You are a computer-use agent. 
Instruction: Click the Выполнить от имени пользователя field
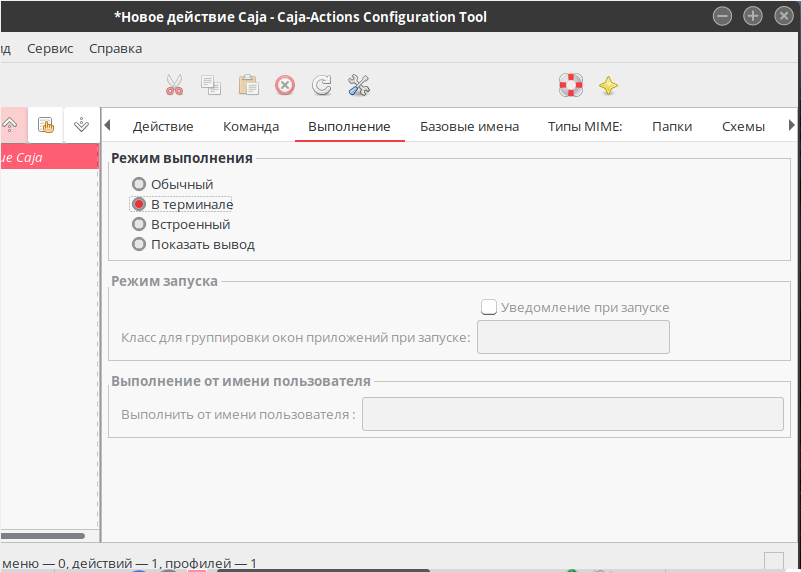coord(573,414)
